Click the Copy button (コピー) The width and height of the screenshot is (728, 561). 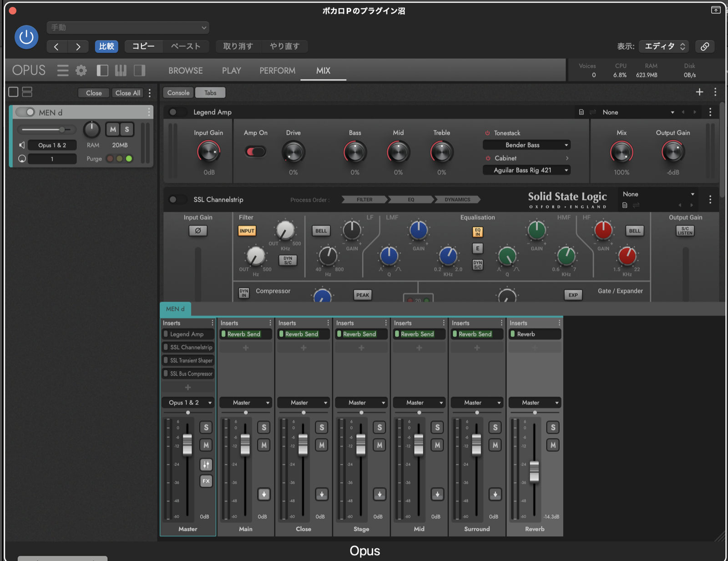(143, 46)
